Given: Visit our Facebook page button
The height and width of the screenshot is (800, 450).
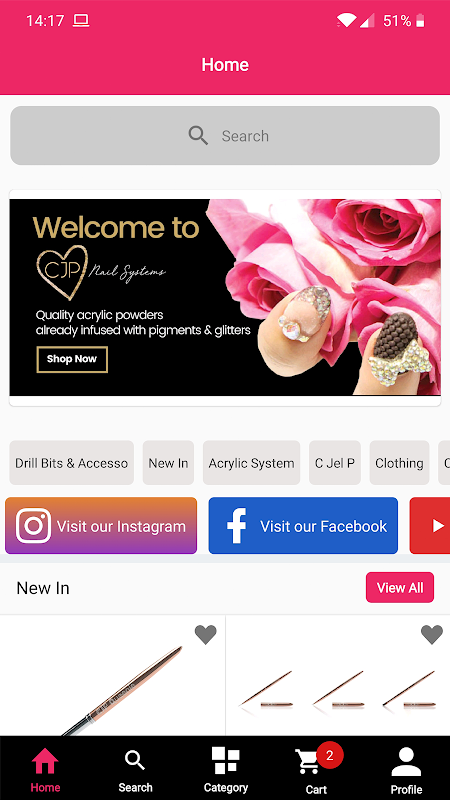Looking at the screenshot, I should coord(303,526).
